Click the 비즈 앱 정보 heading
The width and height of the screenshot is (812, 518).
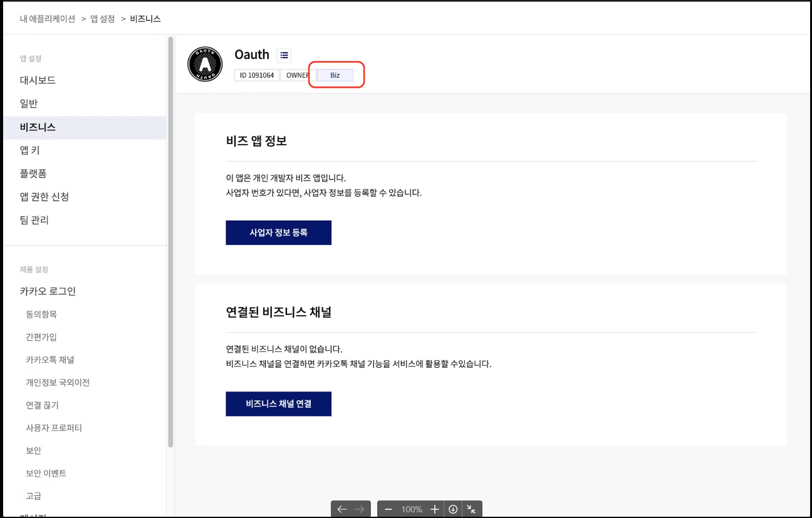tap(256, 141)
